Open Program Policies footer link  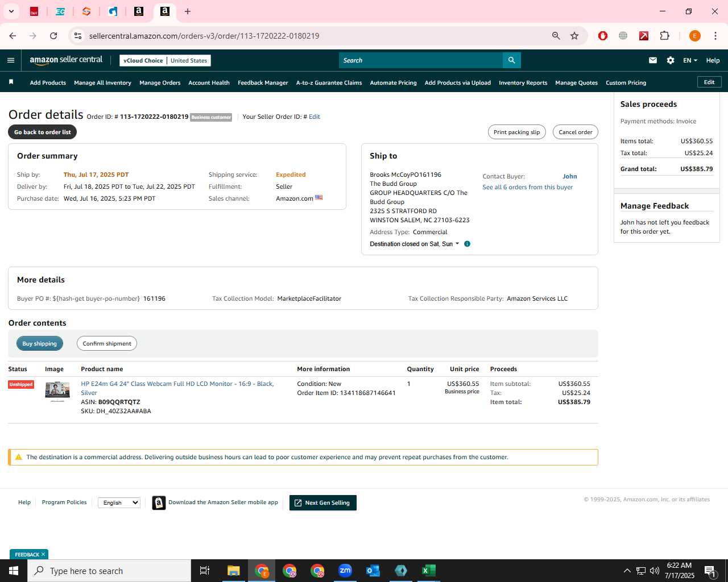pos(64,502)
